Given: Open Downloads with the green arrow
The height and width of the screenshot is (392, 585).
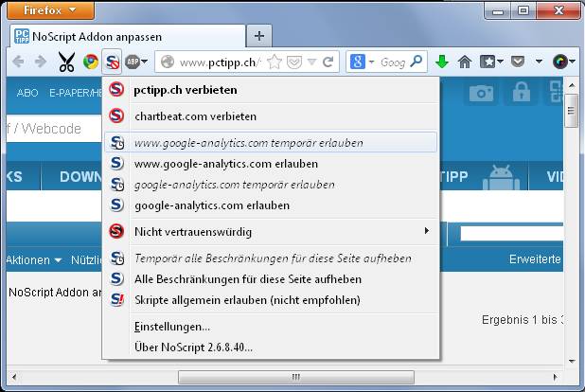Looking at the screenshot, I should [x=442, y=62].
